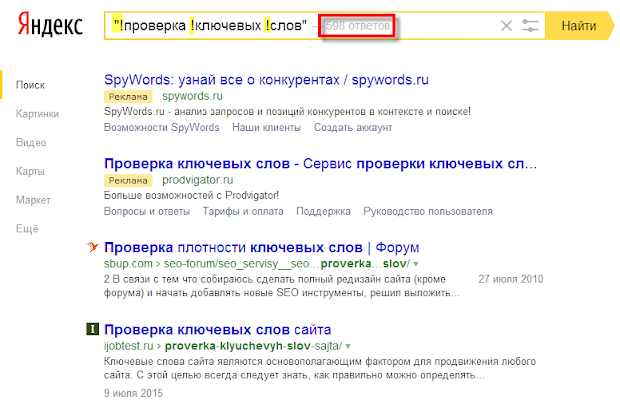This screenshot has height=408, width=620.
Task: Expand the ijobtest.ru result dropdown arrow
Action: coord(348,346)
